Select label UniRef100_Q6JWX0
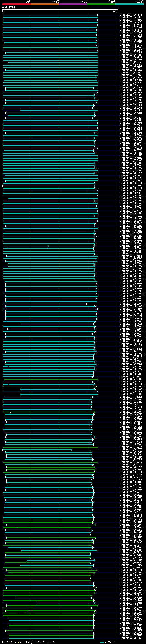Screen dimensions: 146x644 [x=131, y=334]
